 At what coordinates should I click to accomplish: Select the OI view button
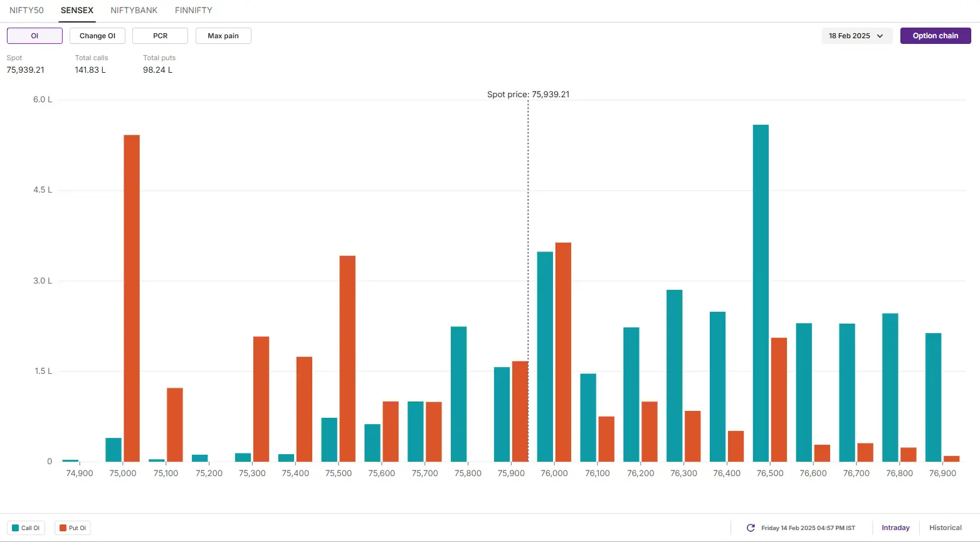pos(34,36)
